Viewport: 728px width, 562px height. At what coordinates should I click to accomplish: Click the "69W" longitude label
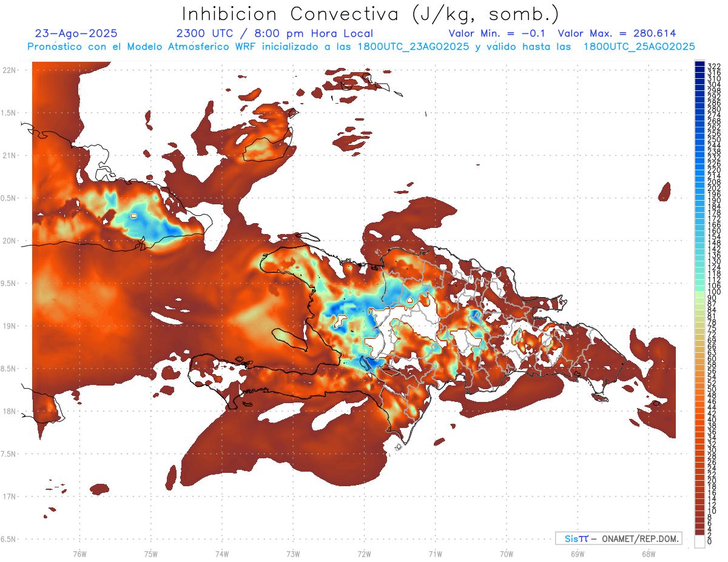click(x=578, y=554)
